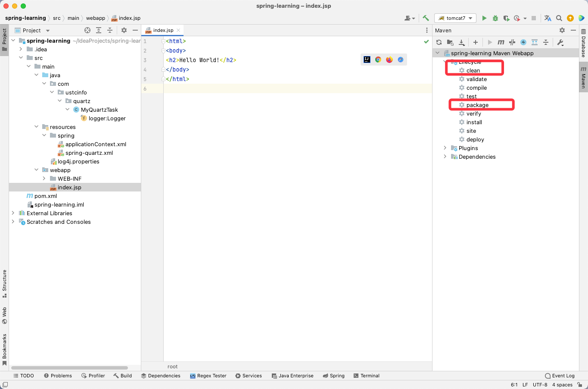Run tomcat7 with coverage shield icon

(x=506, y=18)
